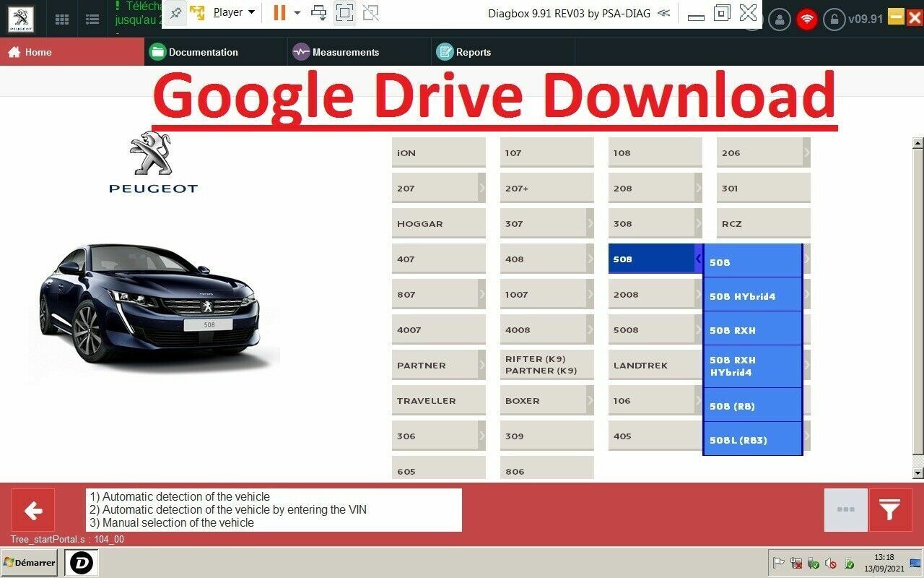Viewport: 924px width, 578px height.
Task: Click the user profile icon in the top bar
Action: (x=780, y=20)
